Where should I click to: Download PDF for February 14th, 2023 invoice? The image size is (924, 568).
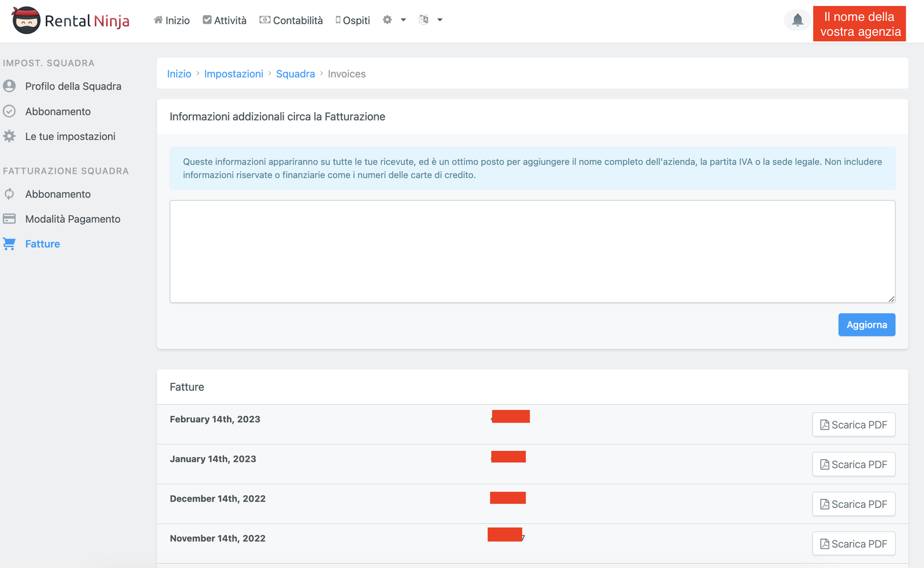click(853, 425)
